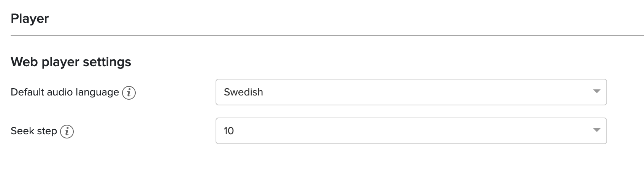Expand the language list using its triangle arrow
644x194 pixels.
pos(596,92)
